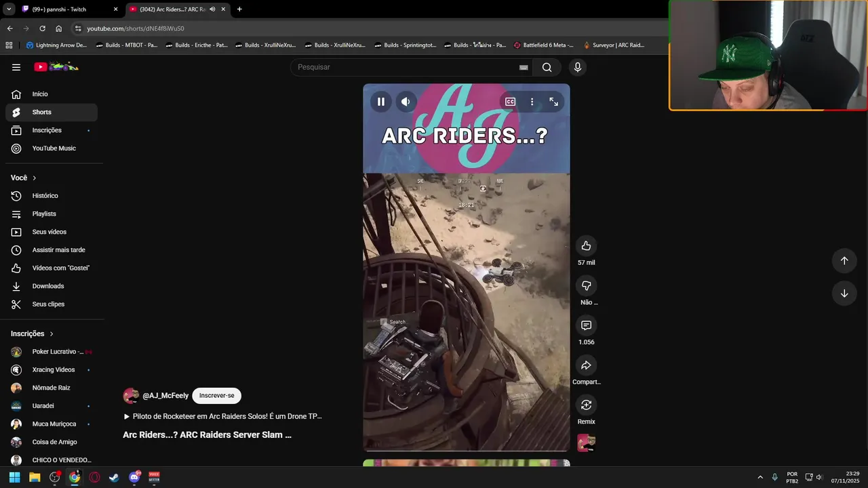Viewport: 868px width, 488px height.
Task: Open Playlists in the sidebar
Action: click(52, 213)
